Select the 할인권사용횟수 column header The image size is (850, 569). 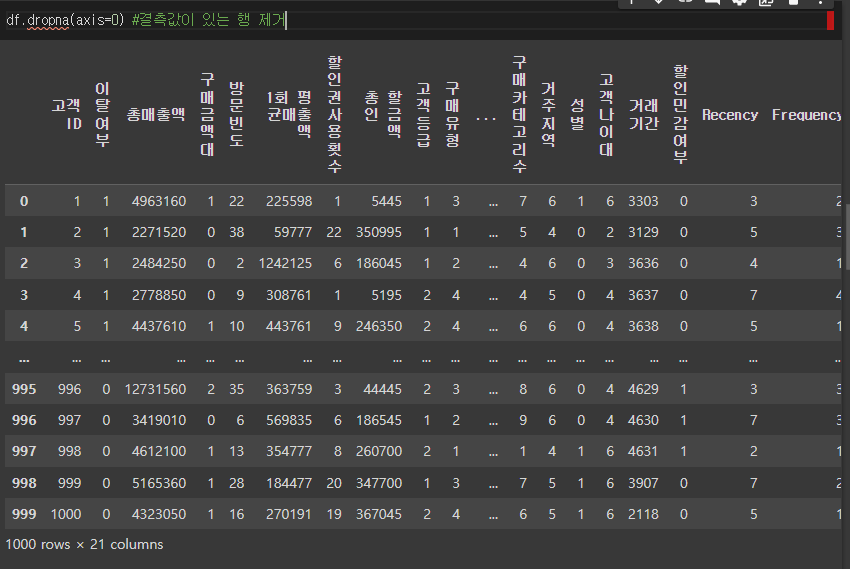(x=334, y=114)
